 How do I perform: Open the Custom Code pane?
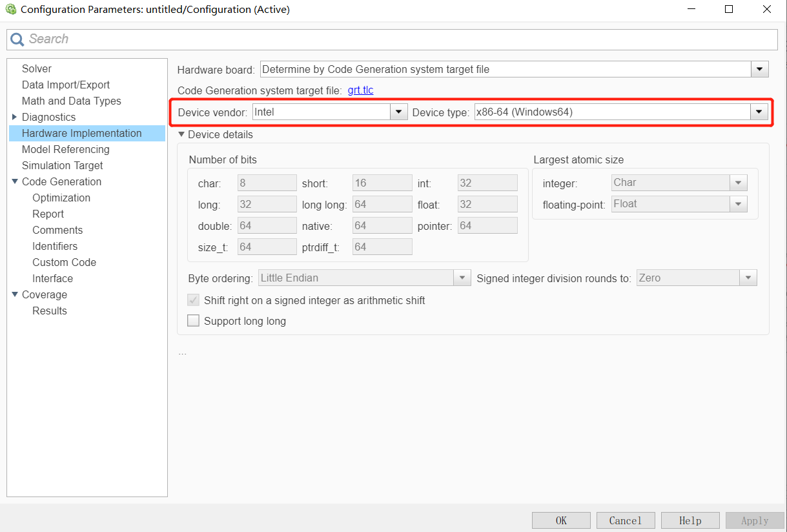(64, 262)
